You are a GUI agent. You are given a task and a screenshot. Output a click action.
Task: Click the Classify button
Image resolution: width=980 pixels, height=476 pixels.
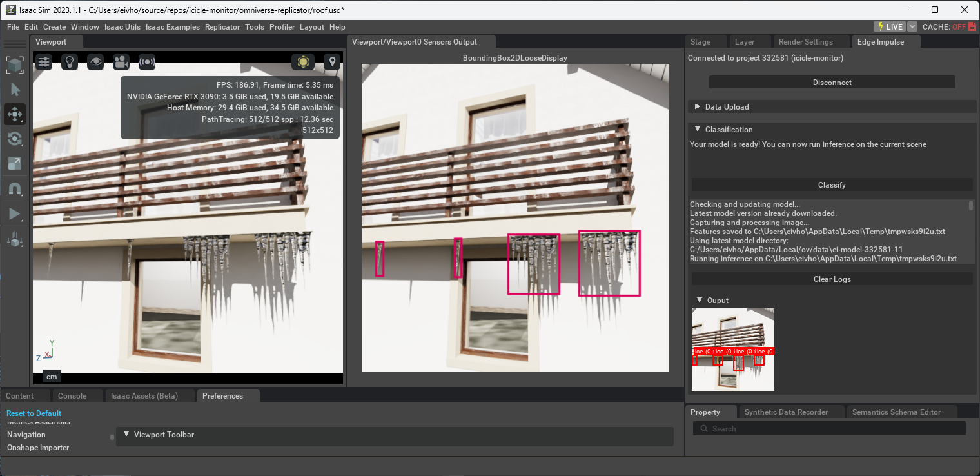click(x=832, y=185)
